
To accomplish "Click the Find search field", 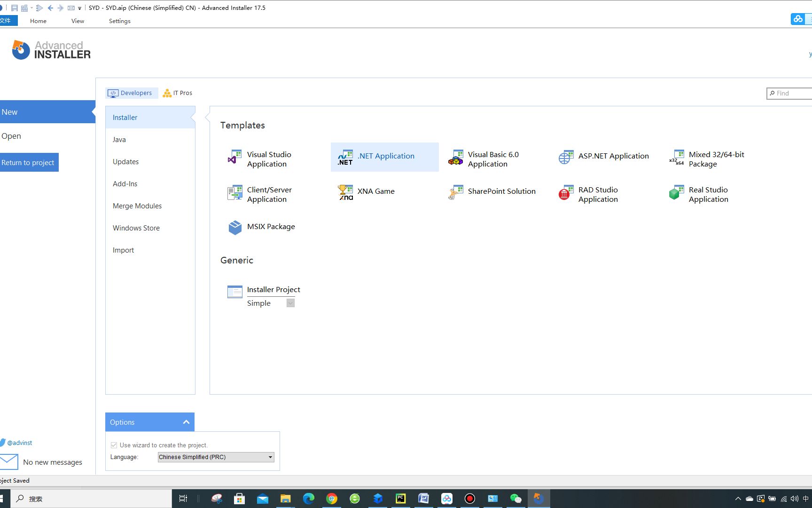I will click(x=789, y=93).
